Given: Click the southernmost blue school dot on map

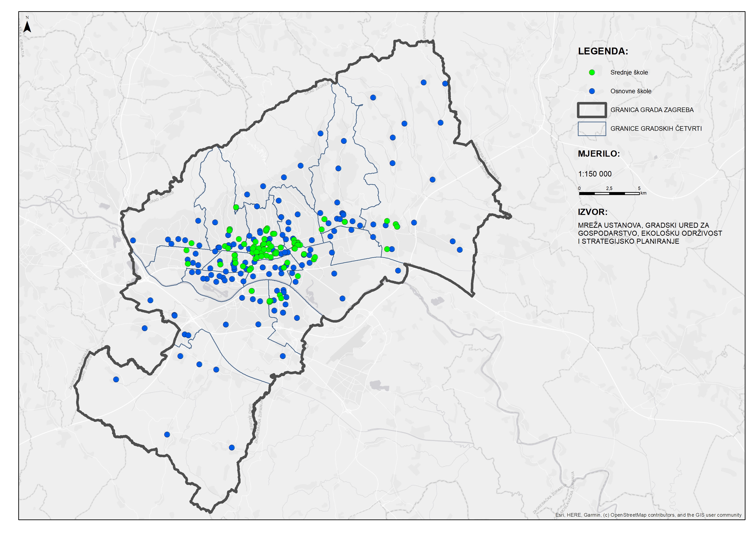Looking at the screenshot, I should pyautogui.click(x=232, y=448).
